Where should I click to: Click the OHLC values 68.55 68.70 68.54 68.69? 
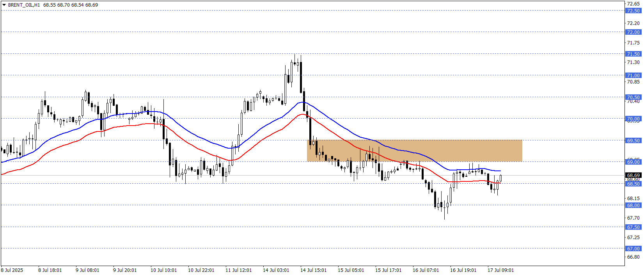tap(71, 5)
